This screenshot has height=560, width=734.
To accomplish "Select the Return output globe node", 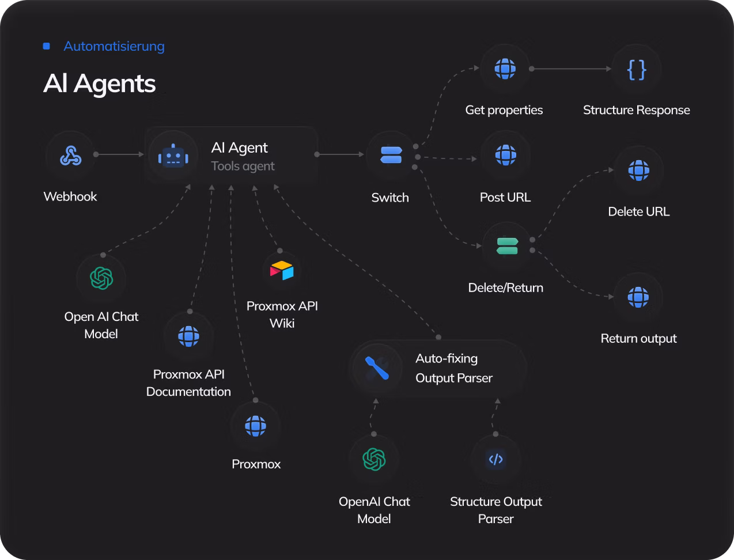I will [638, 297].
